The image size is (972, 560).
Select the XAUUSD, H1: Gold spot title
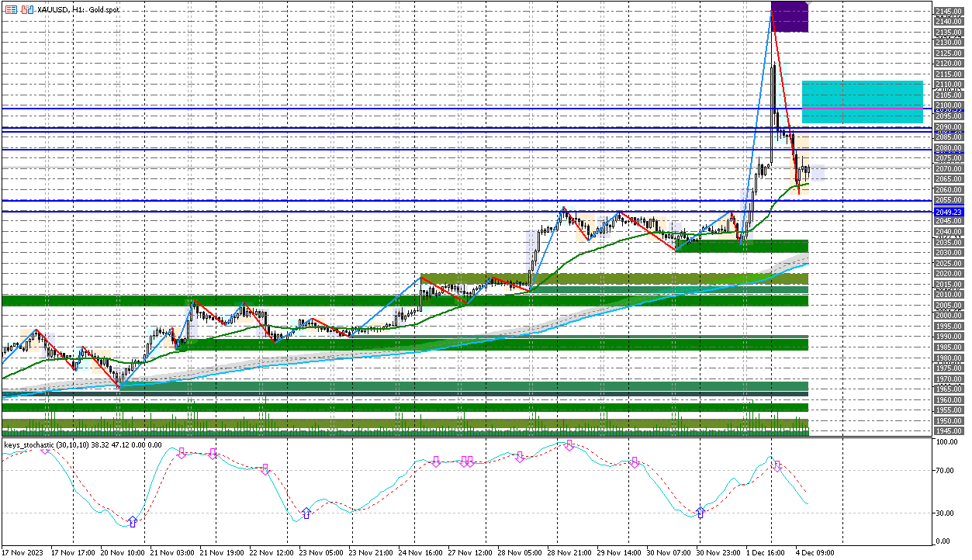[78, 9]
